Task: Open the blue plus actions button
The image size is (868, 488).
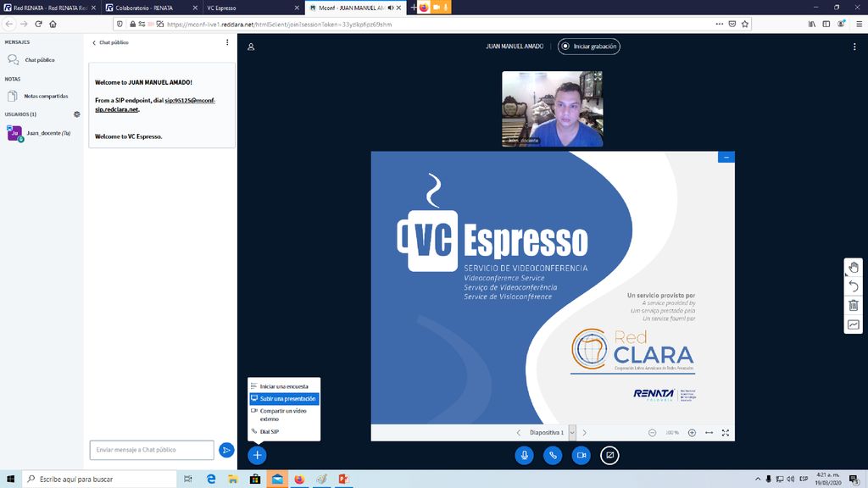Action: [257, 455]
